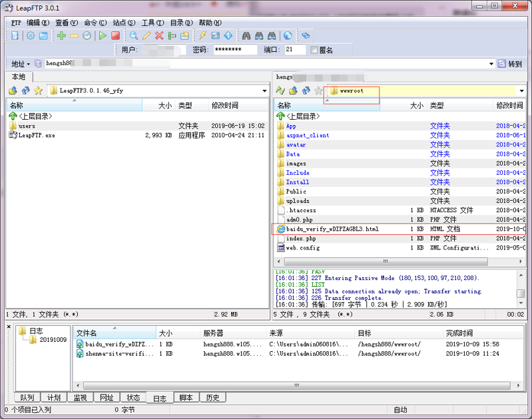Select baidu_verify_wDIPZAGBL3.html in remote list

pos(399,229)
